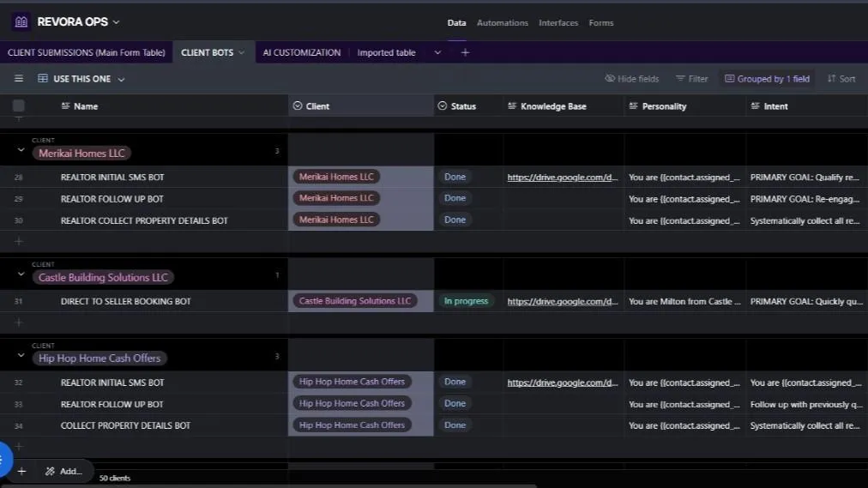Click the Personality cell 'You are Milton from Castle'

click(x=684, y=302)
